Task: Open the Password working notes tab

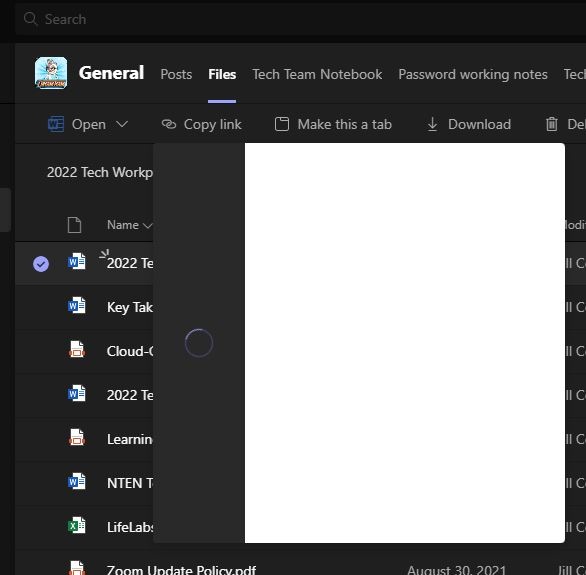Action: (473, 74)
